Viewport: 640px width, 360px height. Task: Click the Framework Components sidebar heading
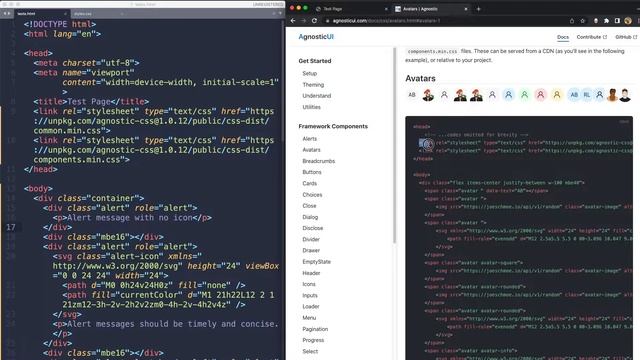333,126
